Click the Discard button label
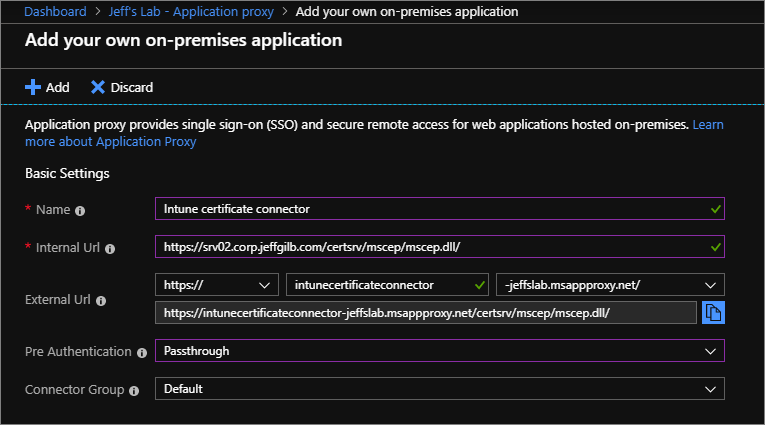Image resolution: width=765 pixels, height=425 pixels. click(132, 87)
